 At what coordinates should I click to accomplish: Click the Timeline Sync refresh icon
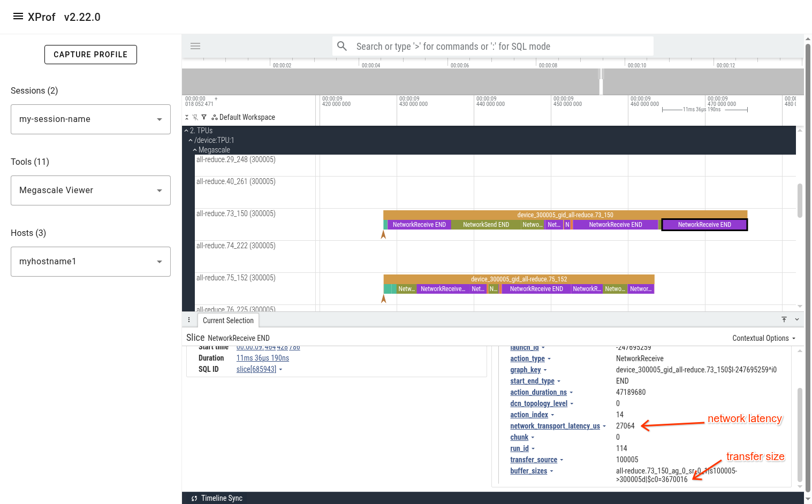click(194, 498)
